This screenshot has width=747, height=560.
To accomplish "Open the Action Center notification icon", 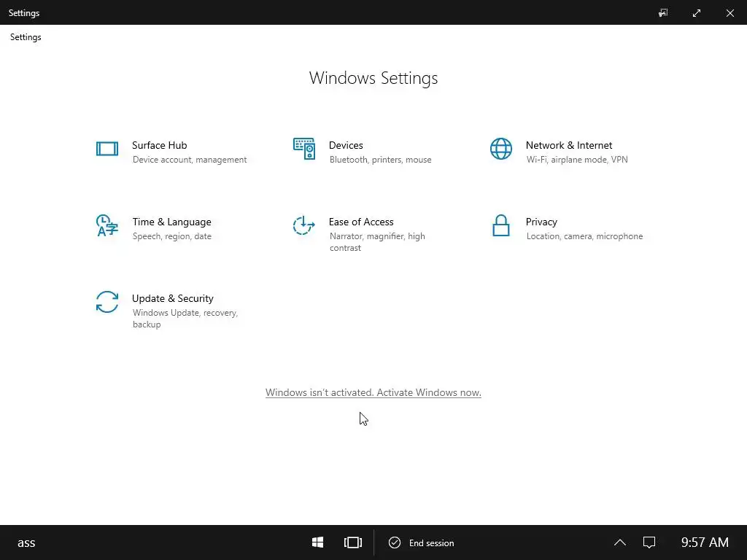I will pos(649,542).
